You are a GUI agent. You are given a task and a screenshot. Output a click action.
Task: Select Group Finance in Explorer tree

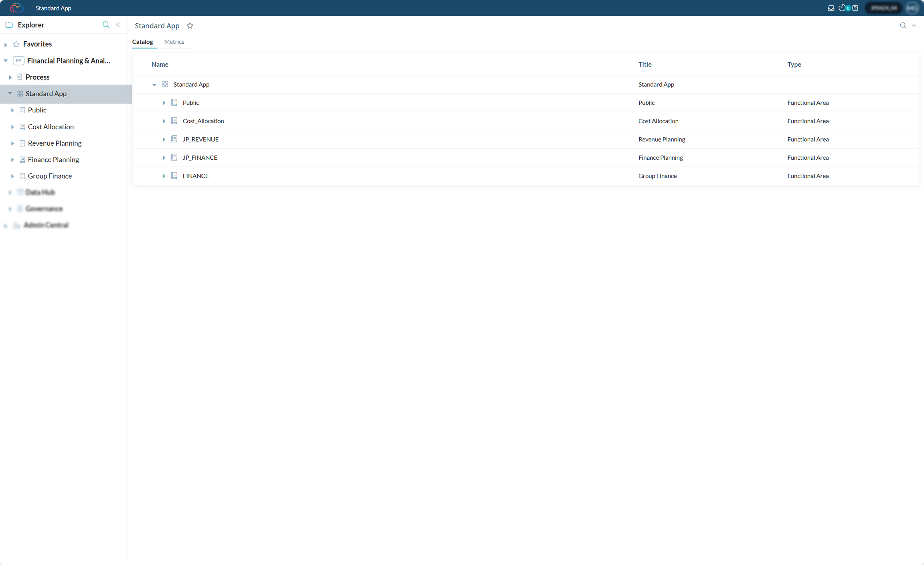tap(50, 176)
